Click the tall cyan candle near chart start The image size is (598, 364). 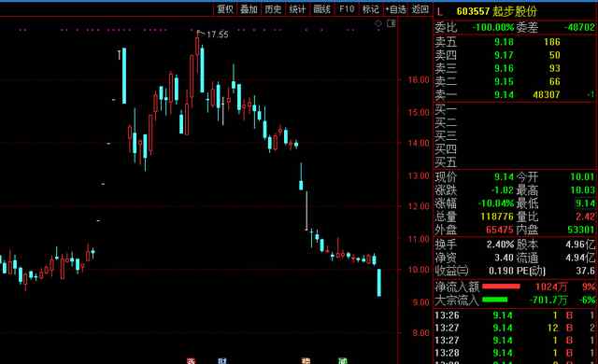pos(124,76)
